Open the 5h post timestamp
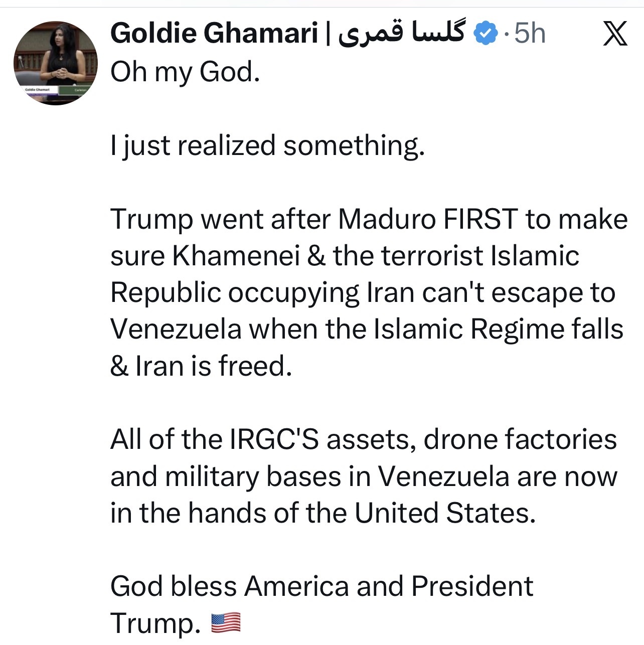This screenshot has width=644, height=645. point(530,34)
